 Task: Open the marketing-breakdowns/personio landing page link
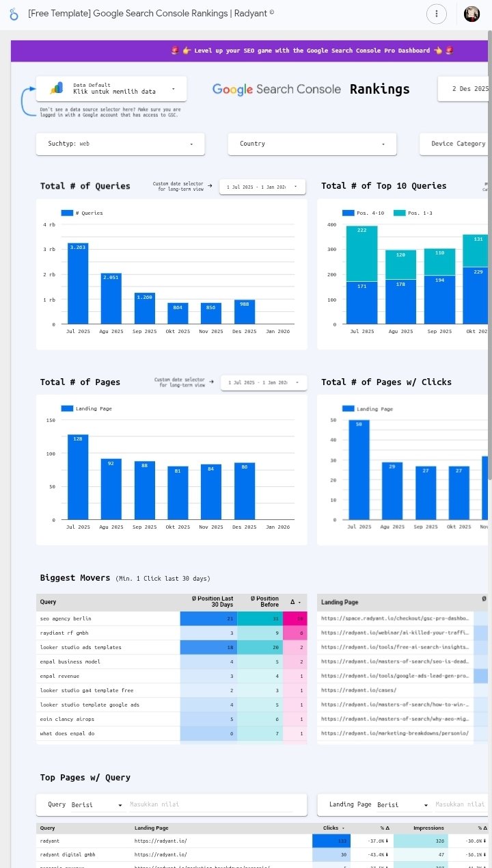tap(394, 733)
